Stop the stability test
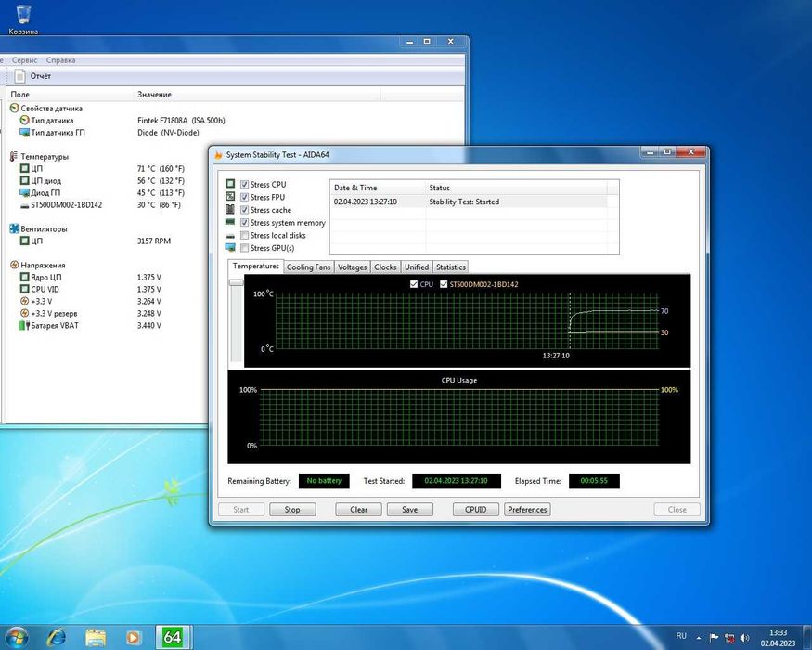The width and height of the screenshot is (812, 650). 292,510
